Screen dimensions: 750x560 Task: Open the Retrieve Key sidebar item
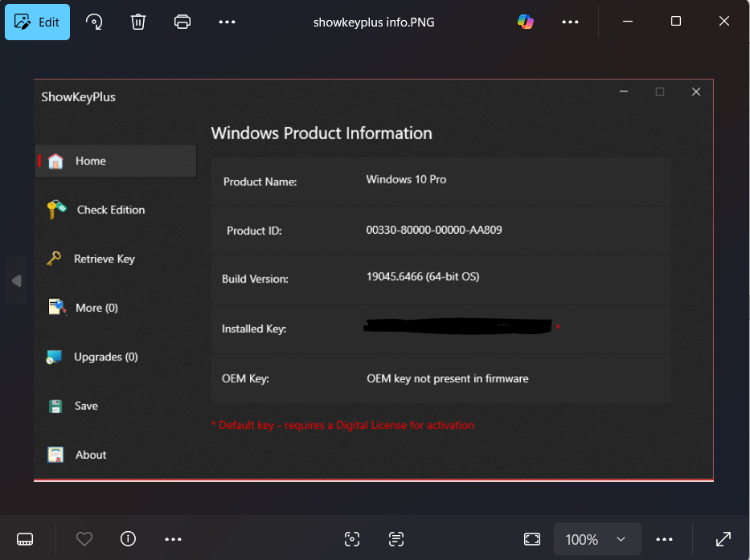[115, 259]
